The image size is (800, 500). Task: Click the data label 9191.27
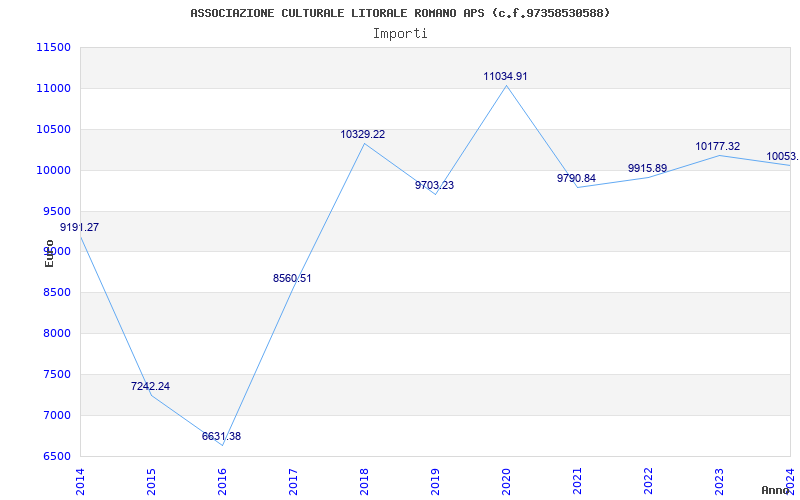click(x=80, y=228)
